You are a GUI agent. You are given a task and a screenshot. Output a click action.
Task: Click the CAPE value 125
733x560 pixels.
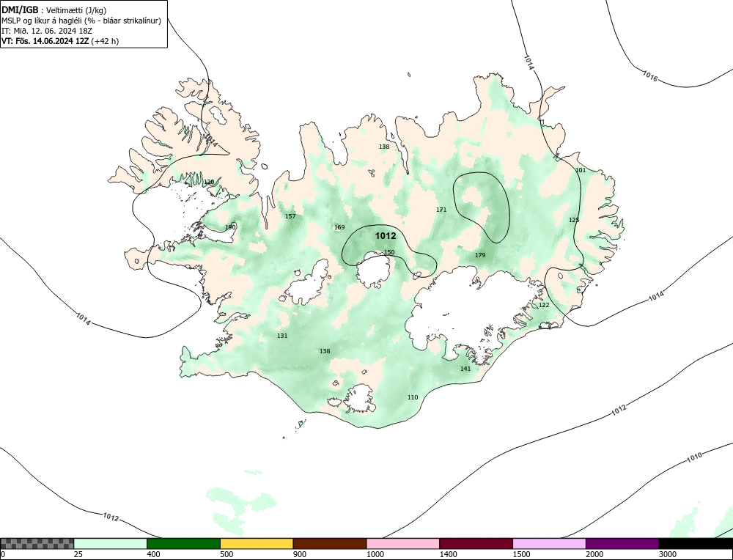[574, 220]
